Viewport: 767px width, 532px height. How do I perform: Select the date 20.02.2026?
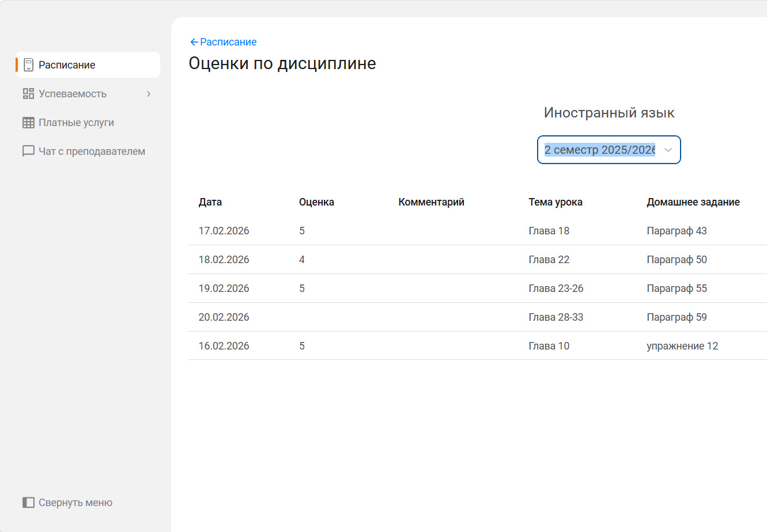tap(224, 317)
